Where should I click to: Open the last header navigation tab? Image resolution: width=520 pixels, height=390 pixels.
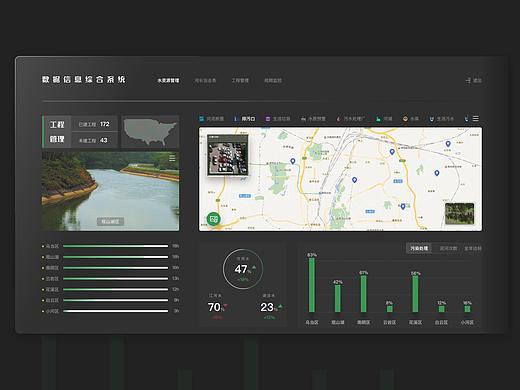(273, 80)
